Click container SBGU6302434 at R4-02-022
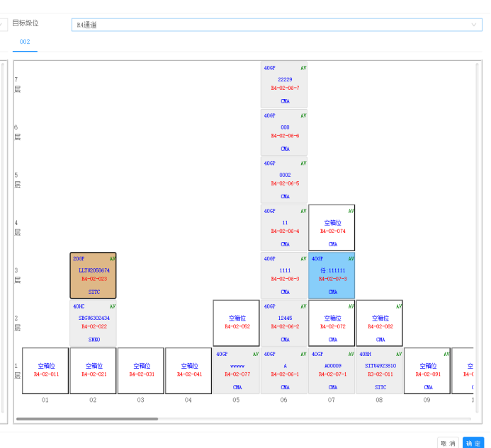 tap(94, 323)
